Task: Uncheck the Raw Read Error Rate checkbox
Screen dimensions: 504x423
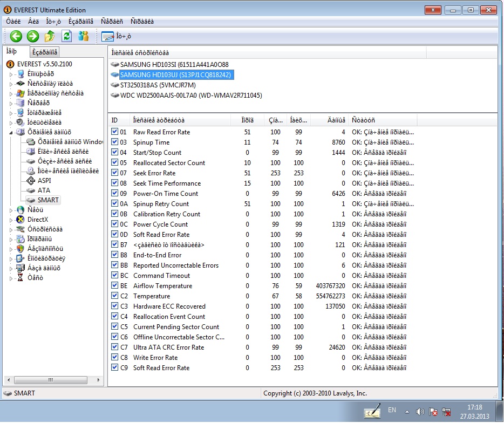Action: pos(114,132)
